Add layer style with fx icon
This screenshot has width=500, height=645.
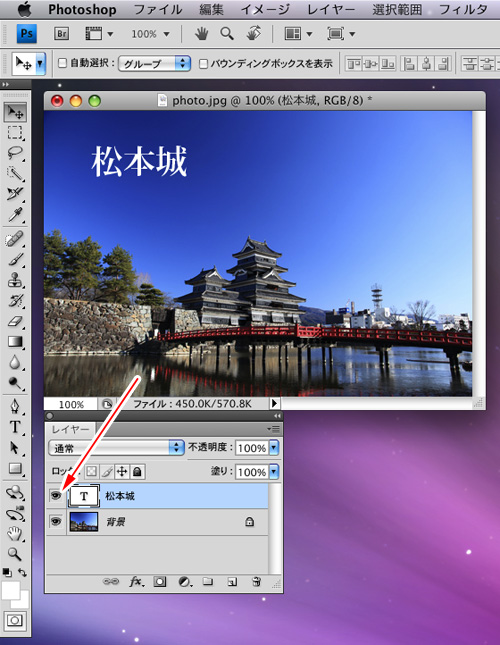pyautogui.click(x=136, y=582)
